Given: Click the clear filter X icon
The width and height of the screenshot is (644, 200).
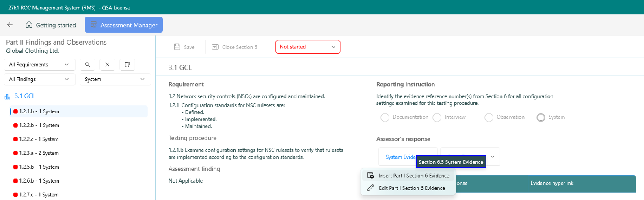Looking at the screenshot, I should point(107,65).
